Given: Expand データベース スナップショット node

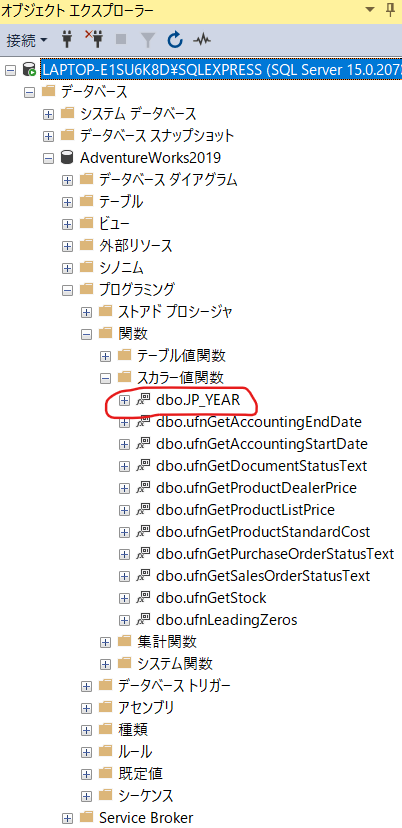Looking at the screenshot, I should [x=49, y=136].
